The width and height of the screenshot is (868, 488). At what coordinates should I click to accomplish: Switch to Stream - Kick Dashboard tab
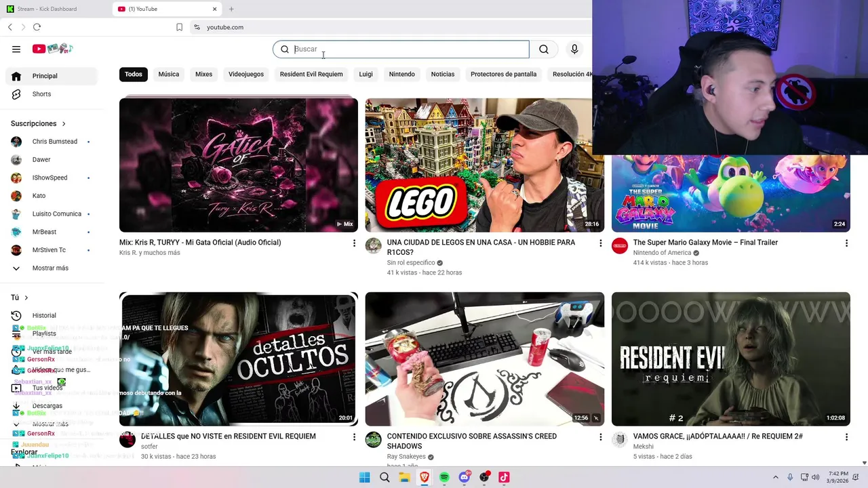tap(54, 9)
